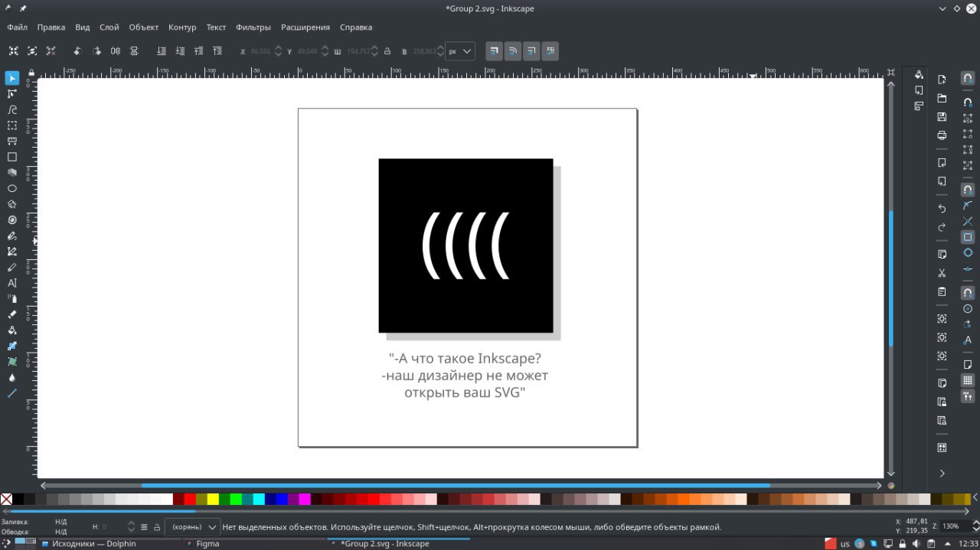Viewport: 980px width, 550px height.
Task: Select the Color dropper tool
Action: coord(12,377)
